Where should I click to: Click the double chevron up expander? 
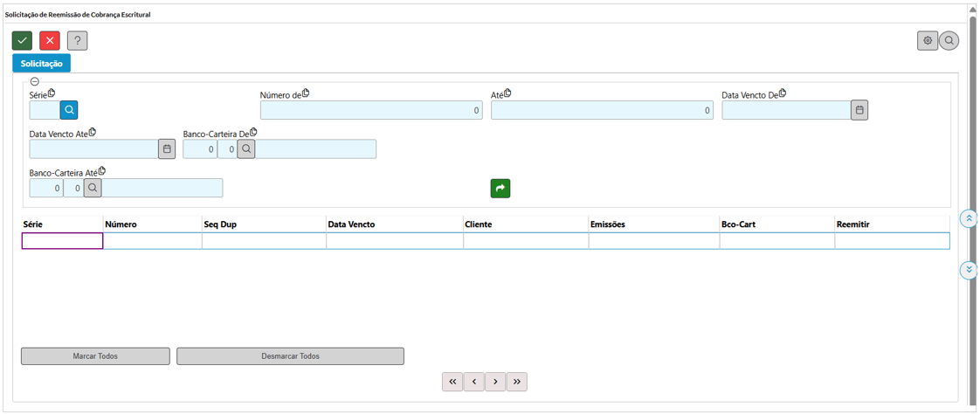point(968,218)
